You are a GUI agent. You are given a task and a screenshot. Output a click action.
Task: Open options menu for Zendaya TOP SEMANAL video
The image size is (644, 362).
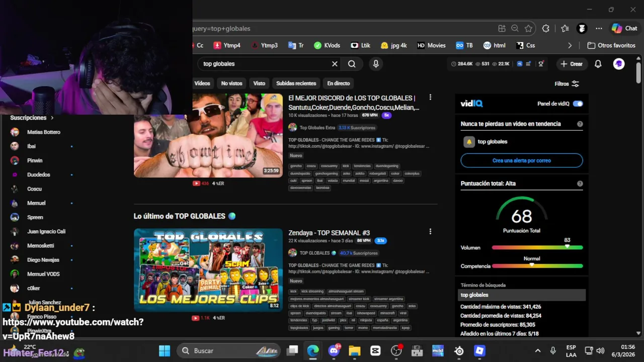point(430,232)
